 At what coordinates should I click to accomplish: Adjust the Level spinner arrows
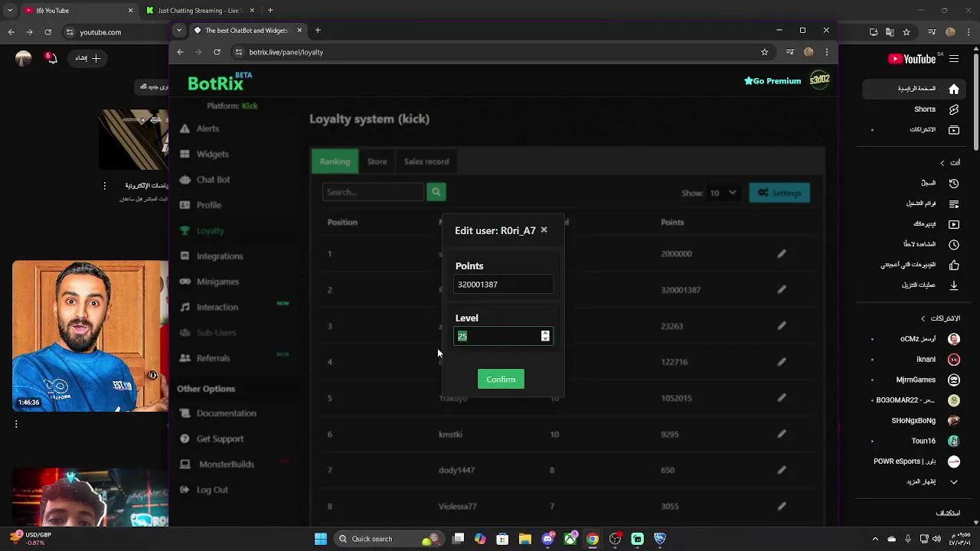(545, 336)
